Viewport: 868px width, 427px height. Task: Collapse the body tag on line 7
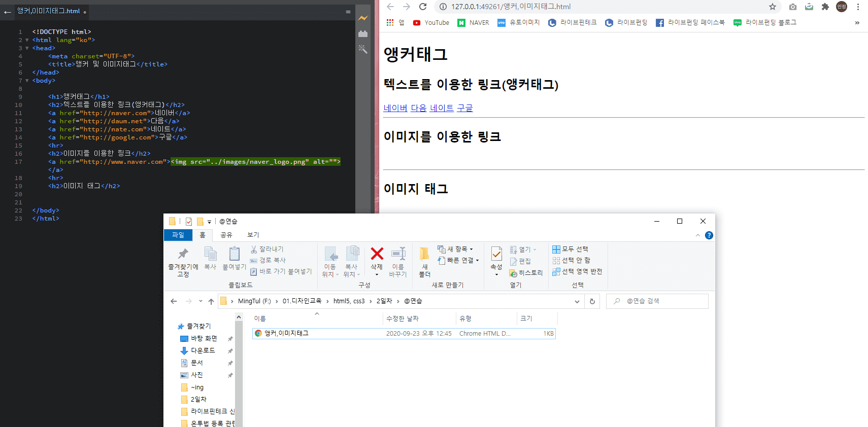27,81
